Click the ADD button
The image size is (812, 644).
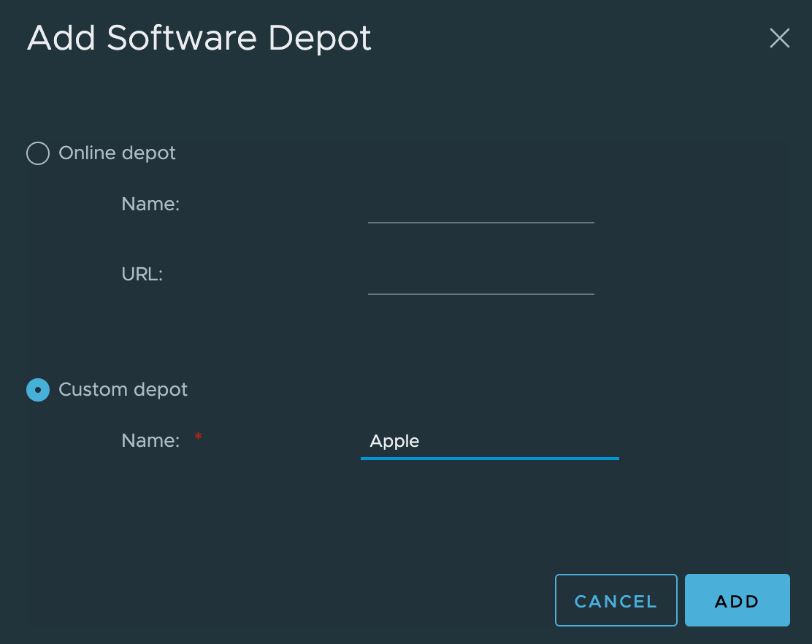click(x=737, y=600)
